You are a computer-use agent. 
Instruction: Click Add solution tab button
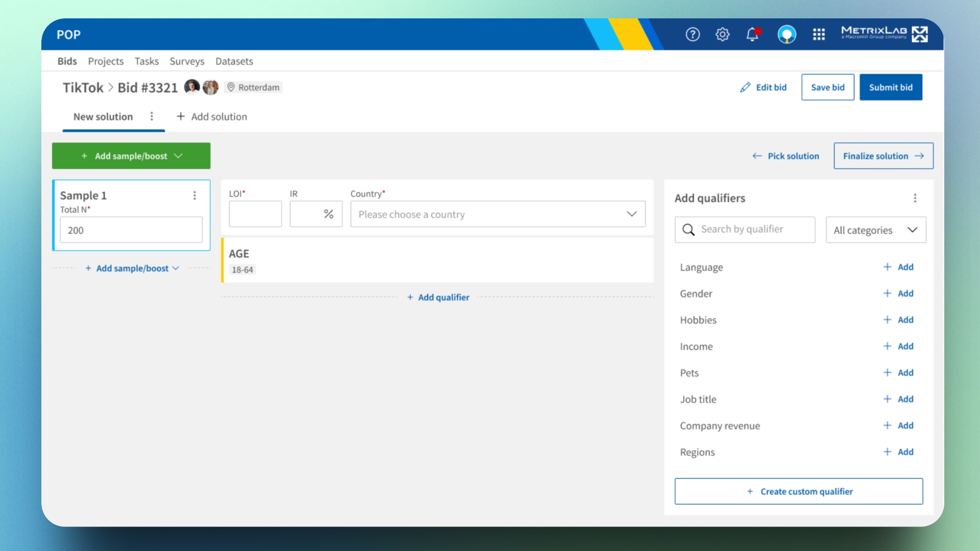pos(212,116)
